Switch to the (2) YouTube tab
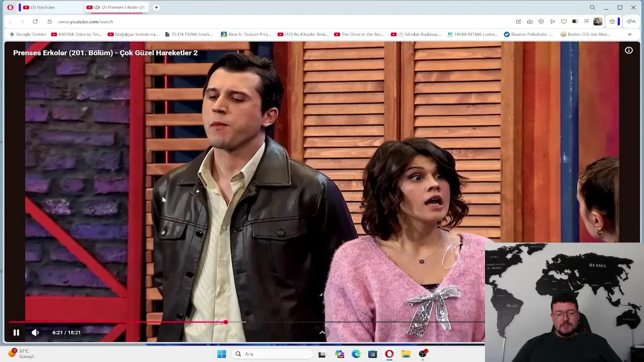This screenshot has width=644, height=362. pos(50,8)
